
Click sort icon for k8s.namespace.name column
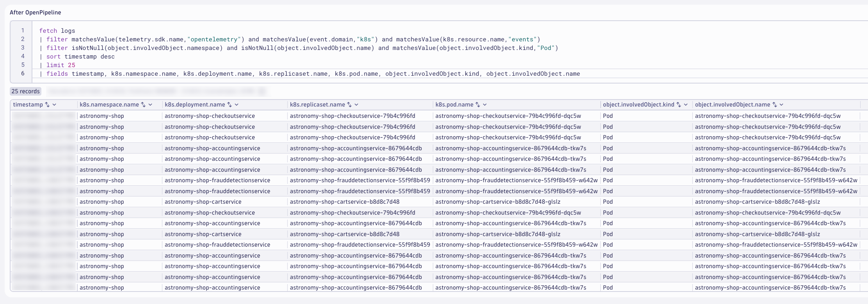click(143, 105)
